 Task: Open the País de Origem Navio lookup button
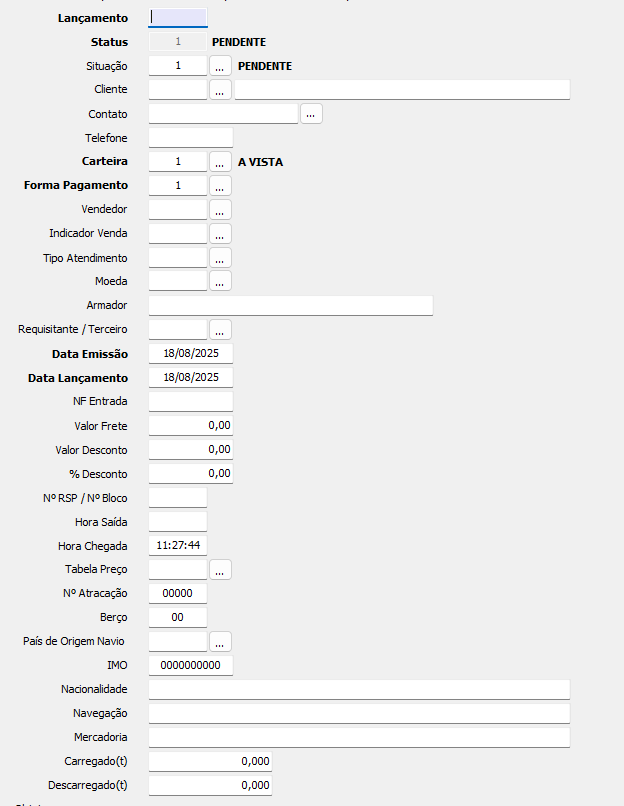click(220, 642)
